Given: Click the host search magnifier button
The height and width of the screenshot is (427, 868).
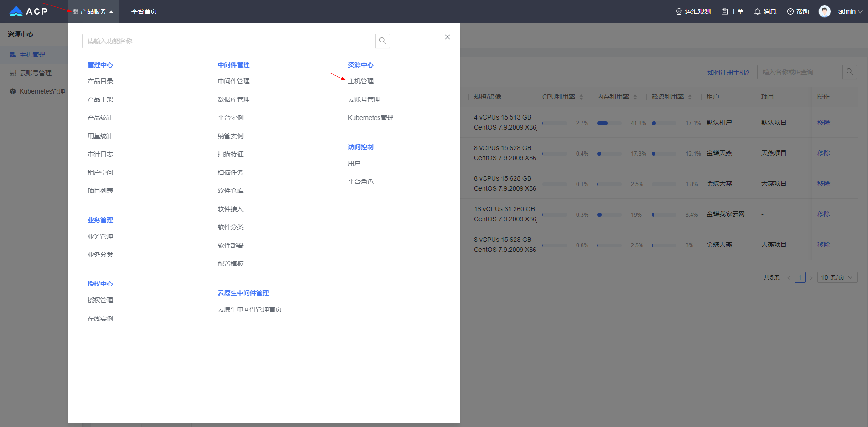Looking at the screenshot, I should (850, 72).
